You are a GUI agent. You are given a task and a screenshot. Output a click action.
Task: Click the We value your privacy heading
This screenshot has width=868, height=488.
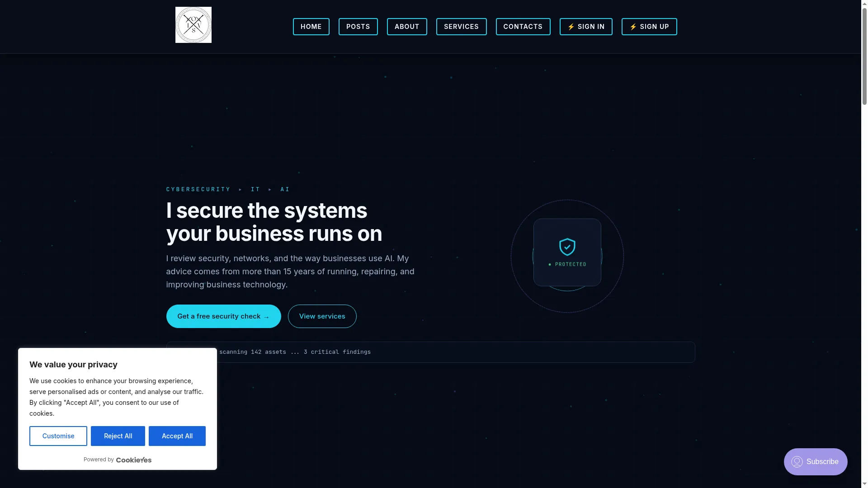tap(73, 365)
